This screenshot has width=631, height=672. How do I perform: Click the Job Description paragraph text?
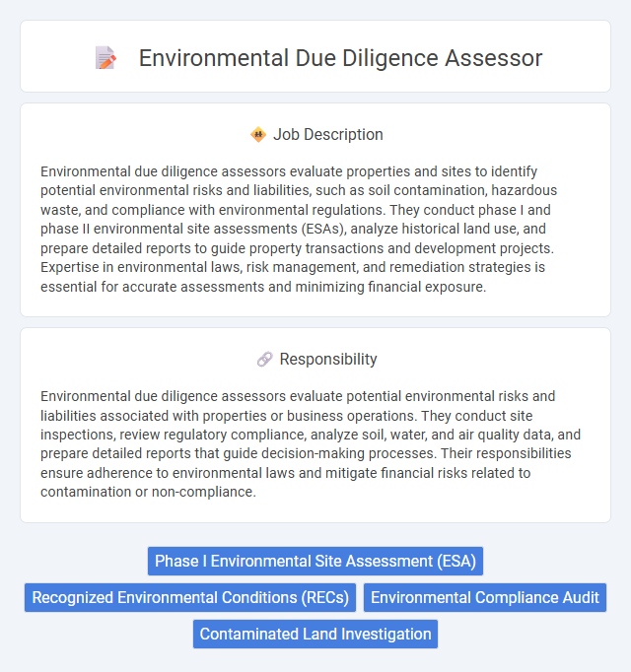(x=299, y=229)
